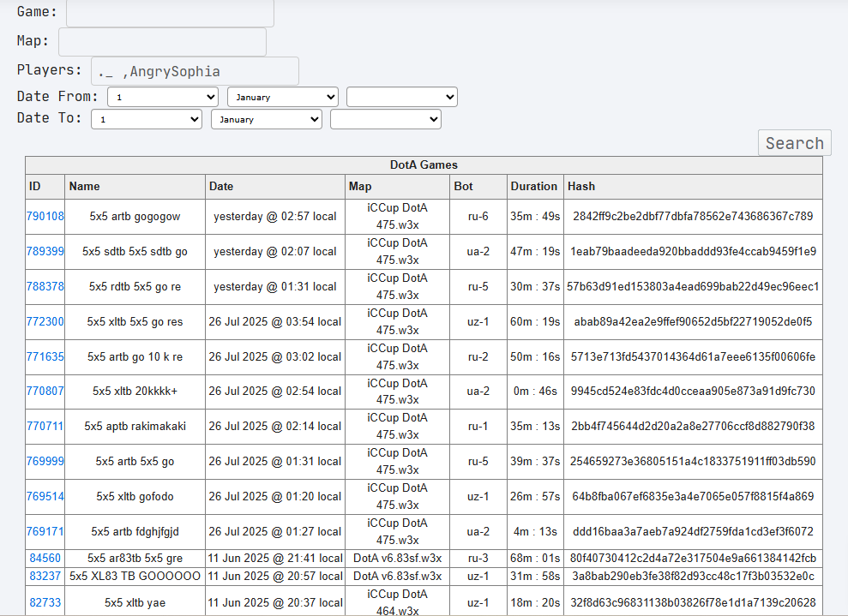Image resolution: width=848 pixels, height=616 pixels.
Task: Open game ID 790108 link
Action: coord(45,216)
